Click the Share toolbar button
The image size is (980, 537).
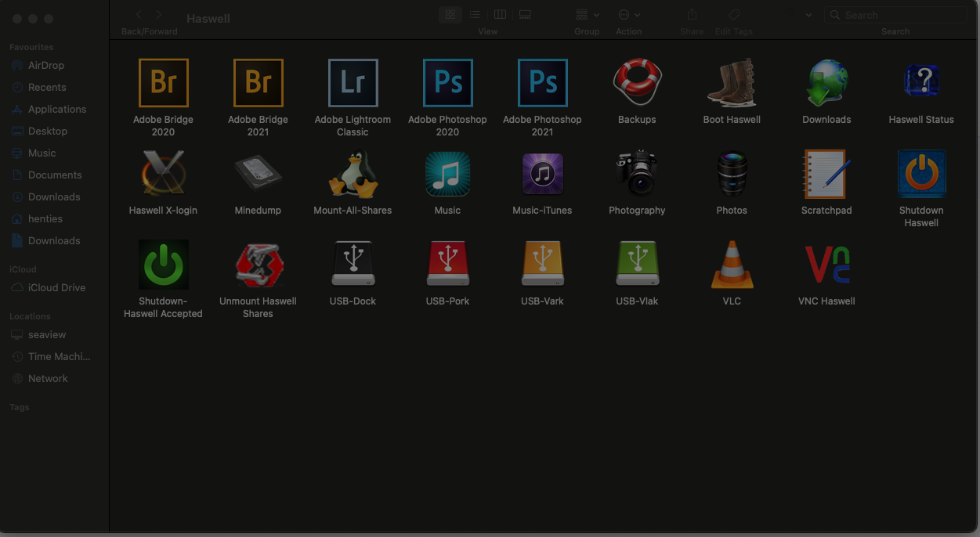(692, 15)
